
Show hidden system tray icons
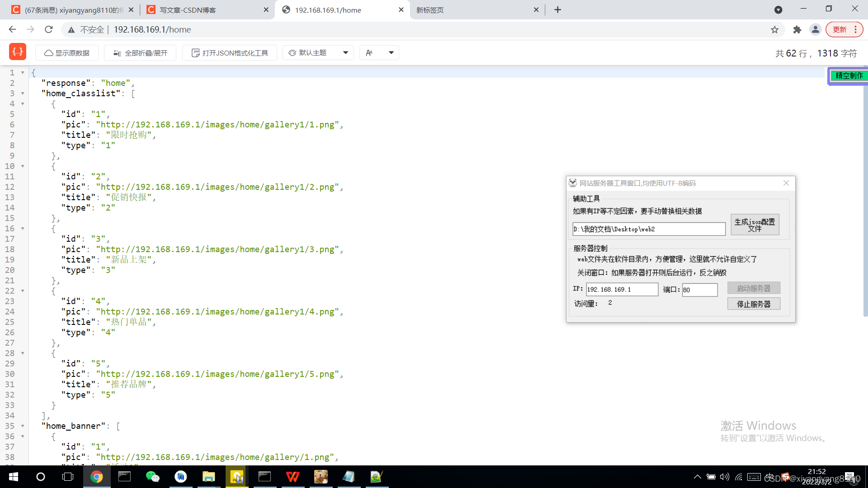tap(697, 477)
